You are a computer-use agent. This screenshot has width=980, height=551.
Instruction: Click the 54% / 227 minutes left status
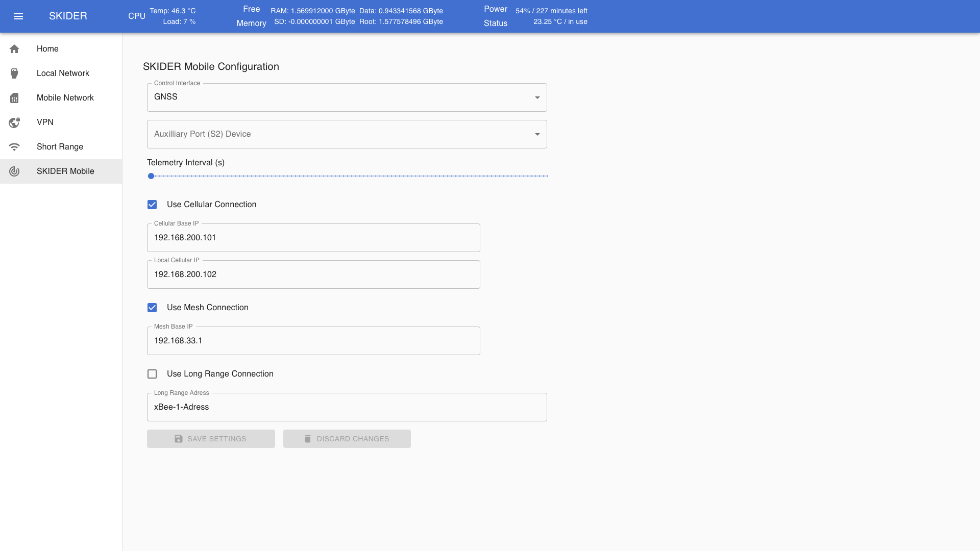pos(551,11)
